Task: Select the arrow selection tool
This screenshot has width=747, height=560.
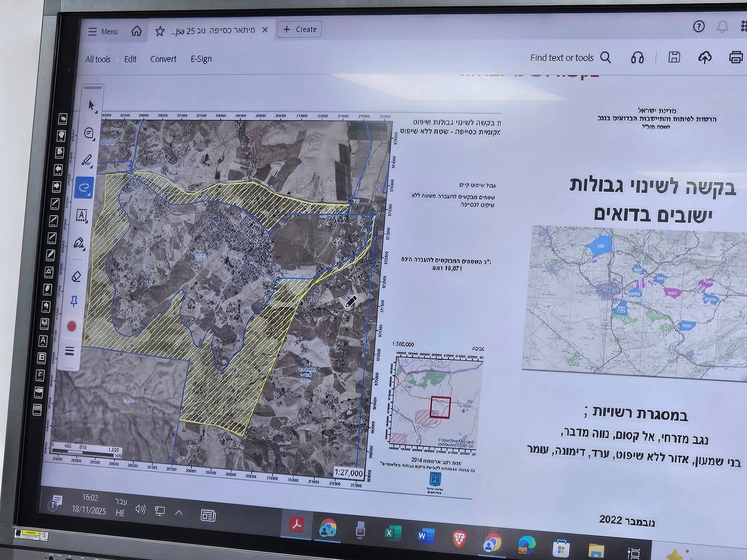Action: 92,106
